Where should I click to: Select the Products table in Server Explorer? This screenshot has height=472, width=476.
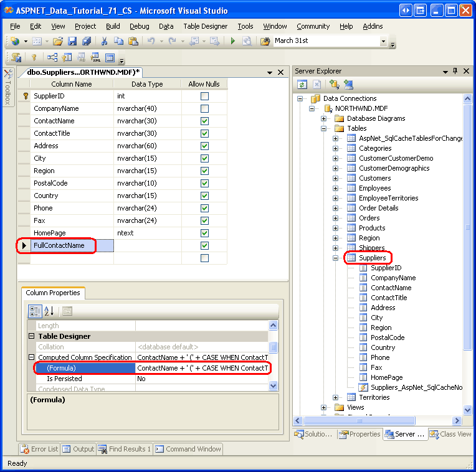point(372,228)
